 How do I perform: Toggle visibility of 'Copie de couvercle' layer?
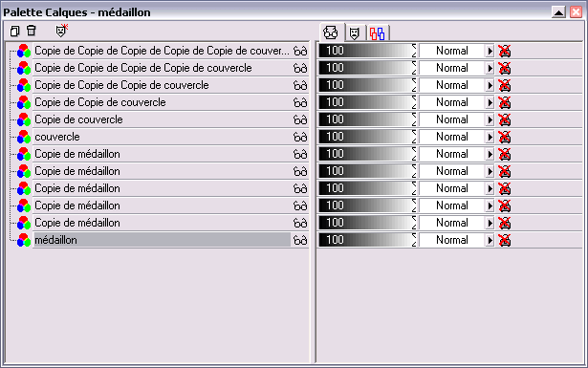click(x=300, y=119)
